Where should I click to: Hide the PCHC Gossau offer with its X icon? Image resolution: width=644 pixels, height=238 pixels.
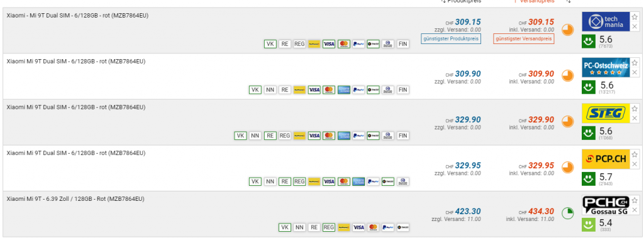point(635,210)
